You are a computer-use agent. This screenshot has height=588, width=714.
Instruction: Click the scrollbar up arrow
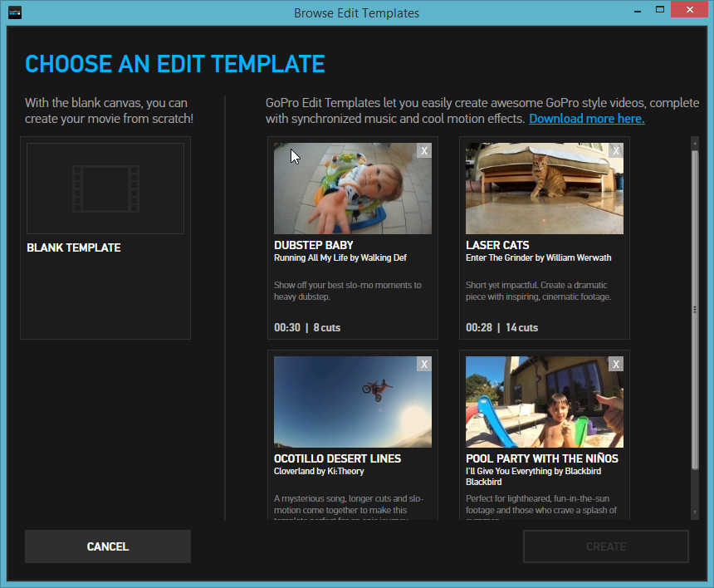click(x=694, y=144)
